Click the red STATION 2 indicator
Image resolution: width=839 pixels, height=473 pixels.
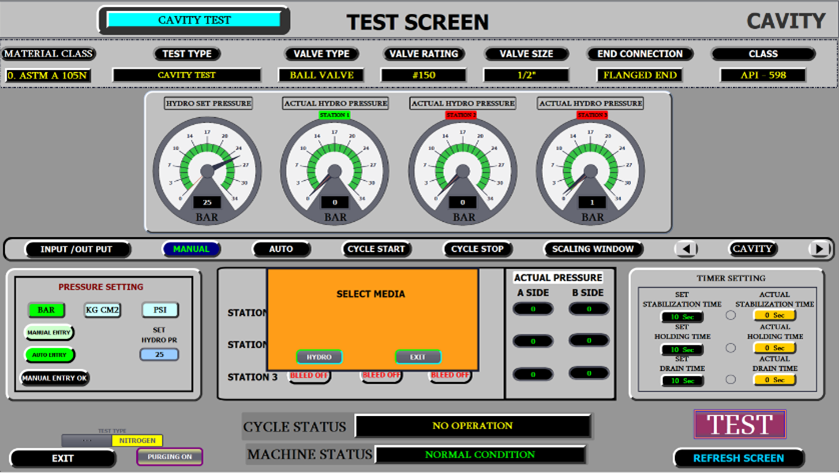click(x=461, y=115)
